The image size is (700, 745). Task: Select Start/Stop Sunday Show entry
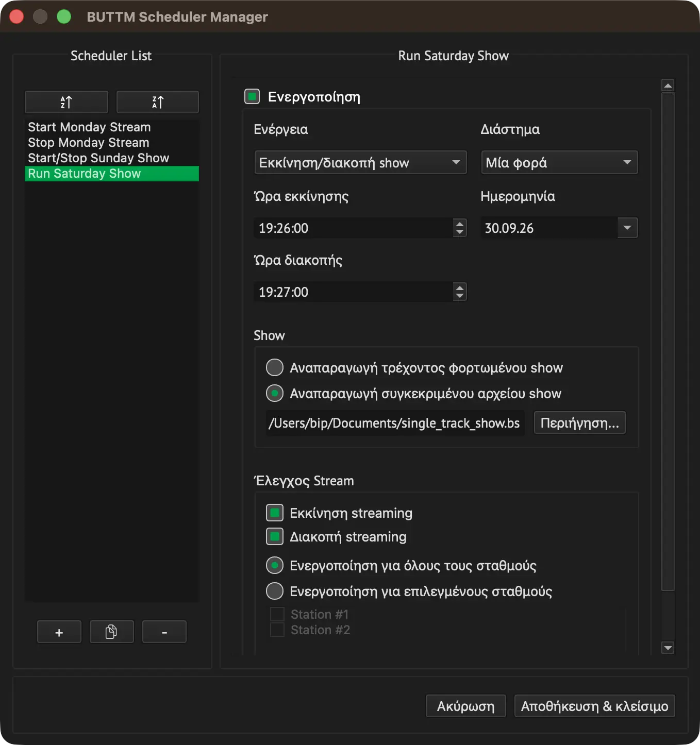pos(112,158)
